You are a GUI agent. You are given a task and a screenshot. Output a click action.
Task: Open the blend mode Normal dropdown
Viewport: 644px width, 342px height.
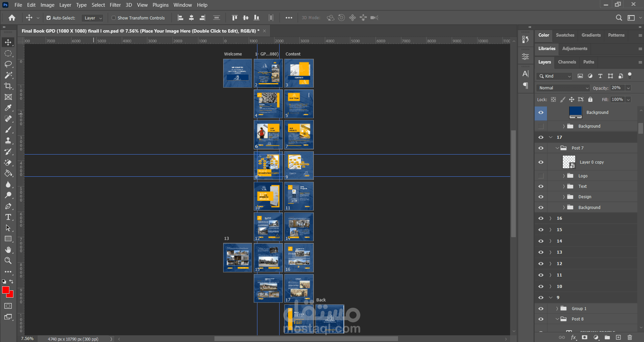click(x=563, y=88)
